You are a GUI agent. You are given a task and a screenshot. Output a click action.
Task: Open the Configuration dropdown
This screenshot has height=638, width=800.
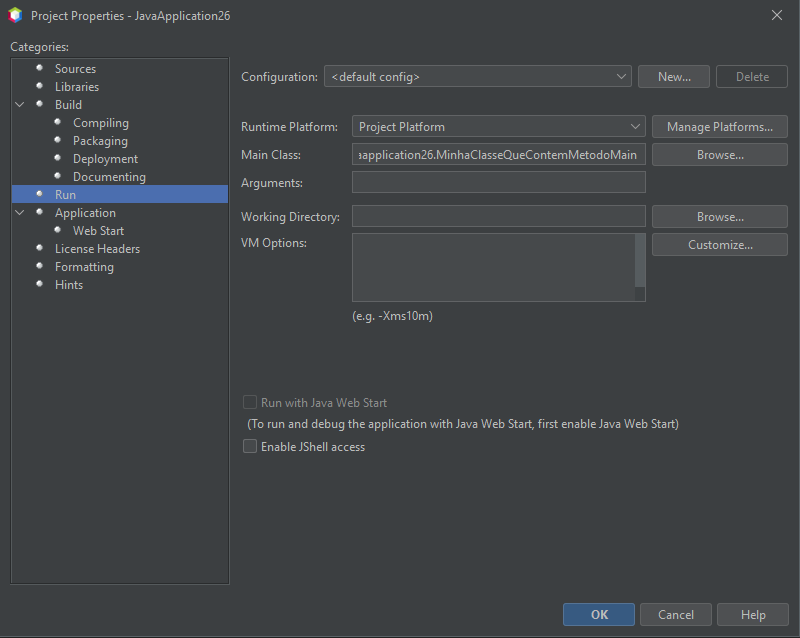coord(477,77)
